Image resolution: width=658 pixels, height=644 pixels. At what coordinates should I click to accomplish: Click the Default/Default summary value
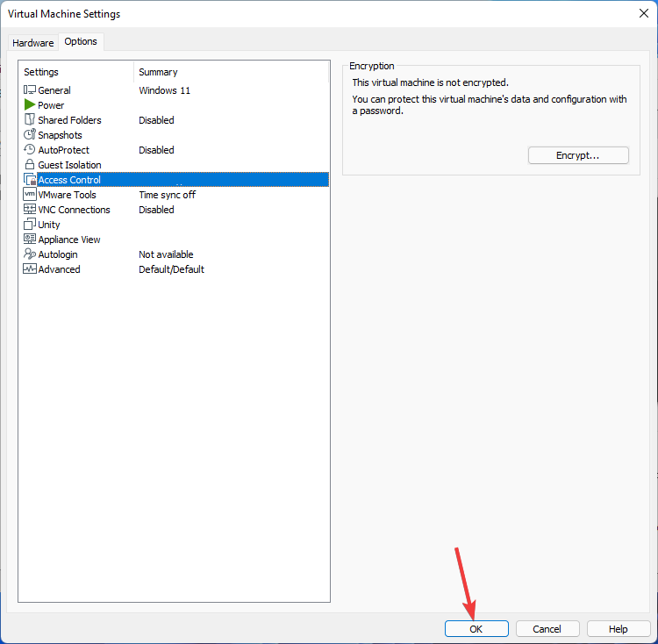point(172,269)
